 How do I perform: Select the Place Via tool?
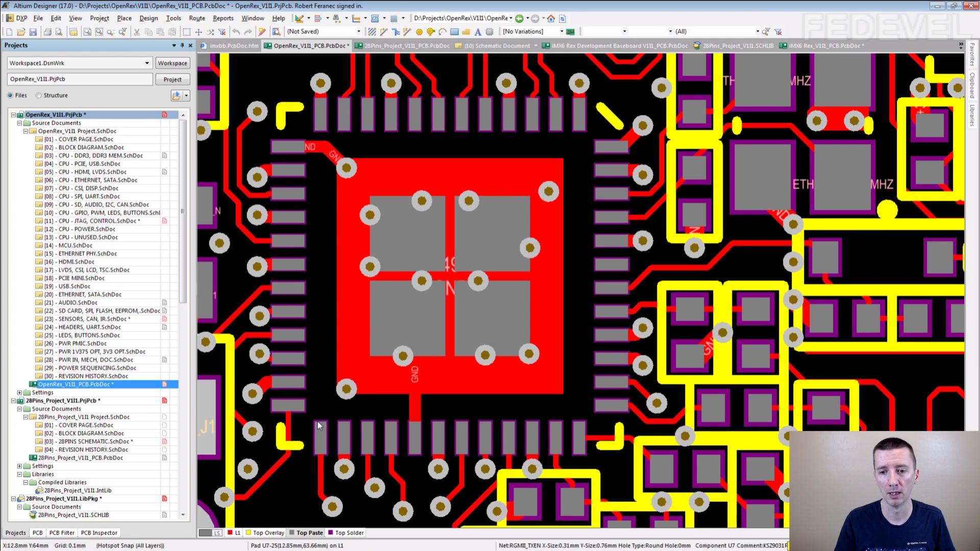(x=431, y=32)
